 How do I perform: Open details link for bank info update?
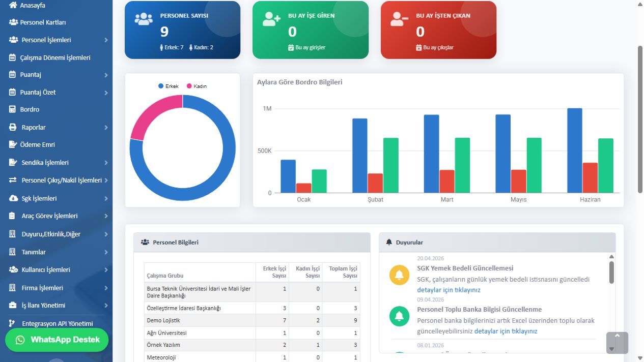(x=506, y=331)
